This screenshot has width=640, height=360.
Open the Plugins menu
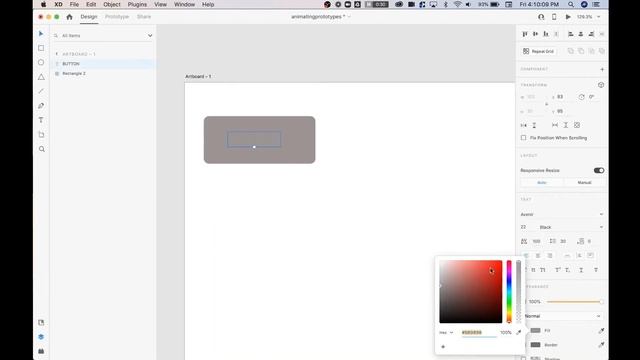(137, 4)
